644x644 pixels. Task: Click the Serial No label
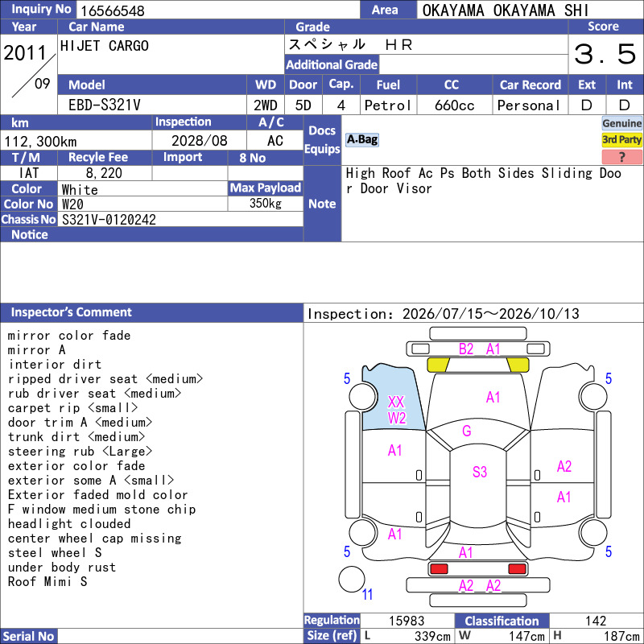[28, 636]
